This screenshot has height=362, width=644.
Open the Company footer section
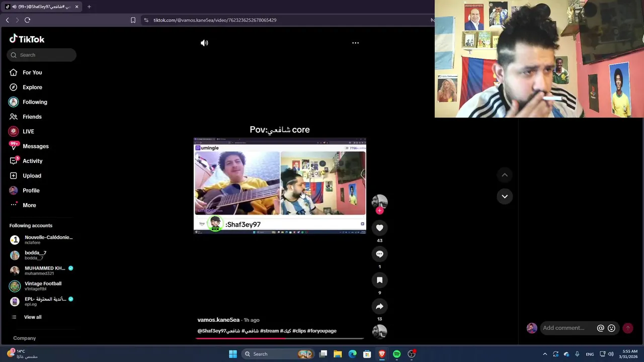[25, 338]
